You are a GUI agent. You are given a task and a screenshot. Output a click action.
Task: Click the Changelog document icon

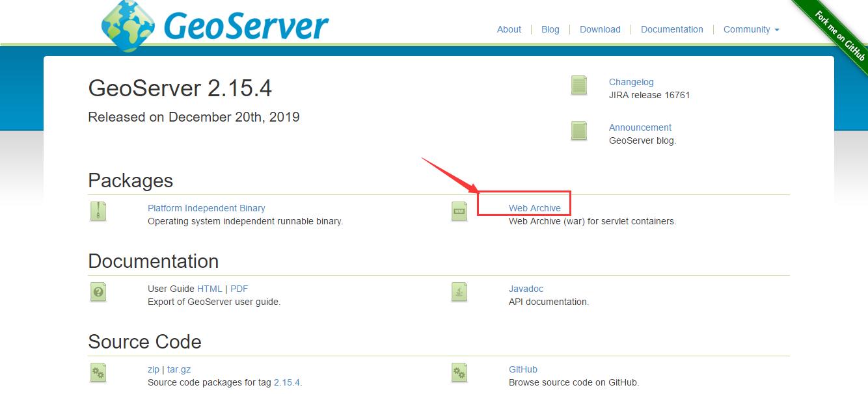point(578,85)
